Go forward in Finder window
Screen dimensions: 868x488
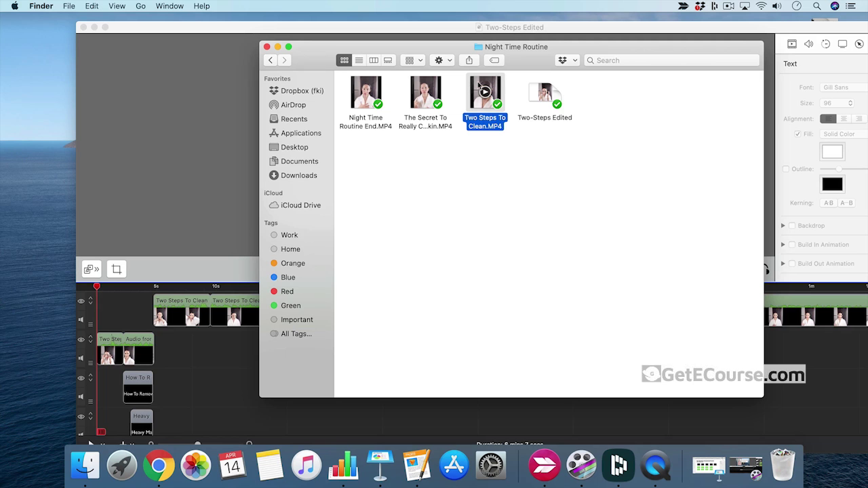[285, 60]
